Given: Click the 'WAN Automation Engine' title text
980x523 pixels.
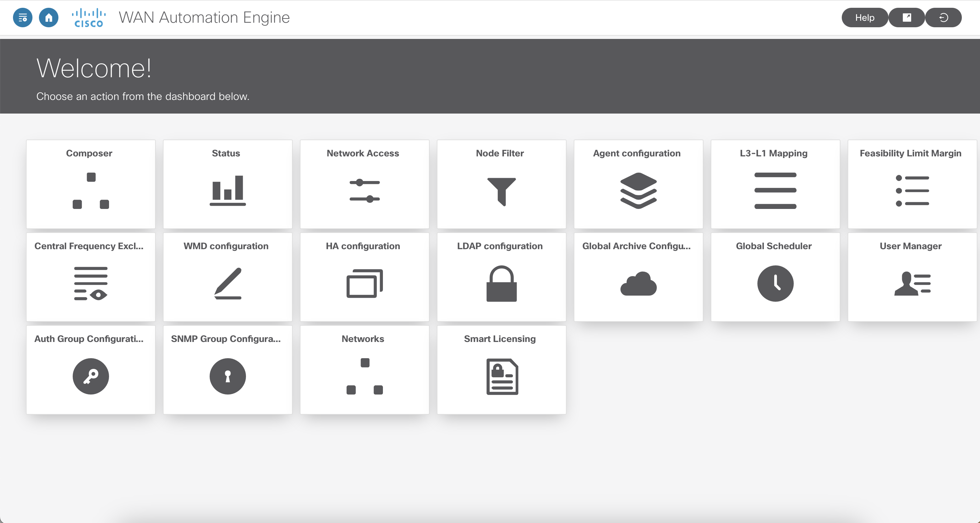Looking at the screenshot, I should (x=204, y=18).
